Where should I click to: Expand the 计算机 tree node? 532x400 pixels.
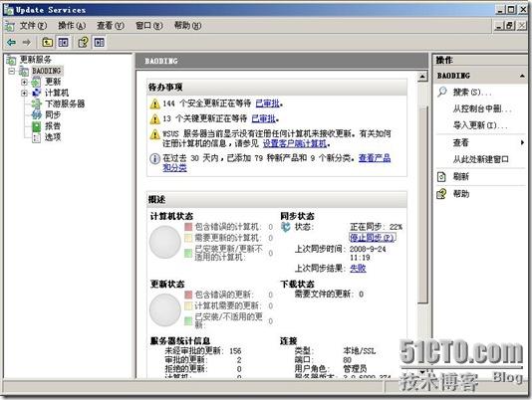24,93
